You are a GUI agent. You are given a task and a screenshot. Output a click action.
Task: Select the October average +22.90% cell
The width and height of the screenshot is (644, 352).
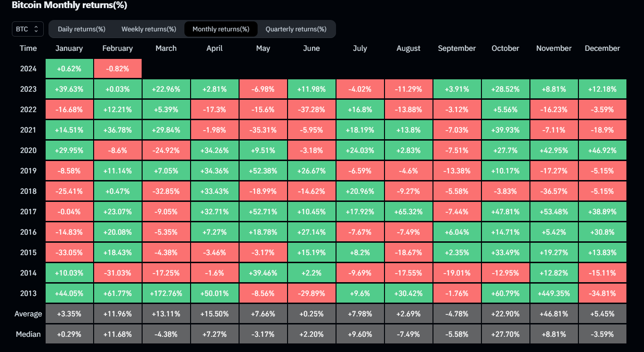(505, 314)
